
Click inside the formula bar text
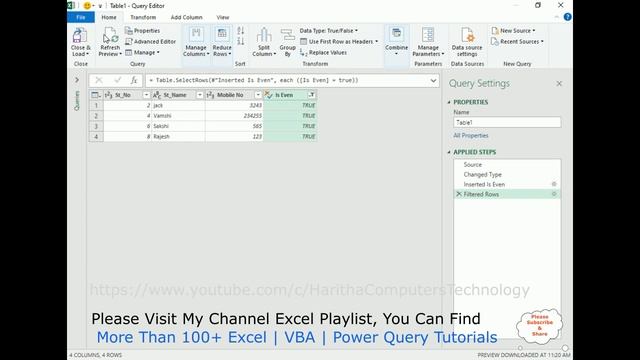253,80
